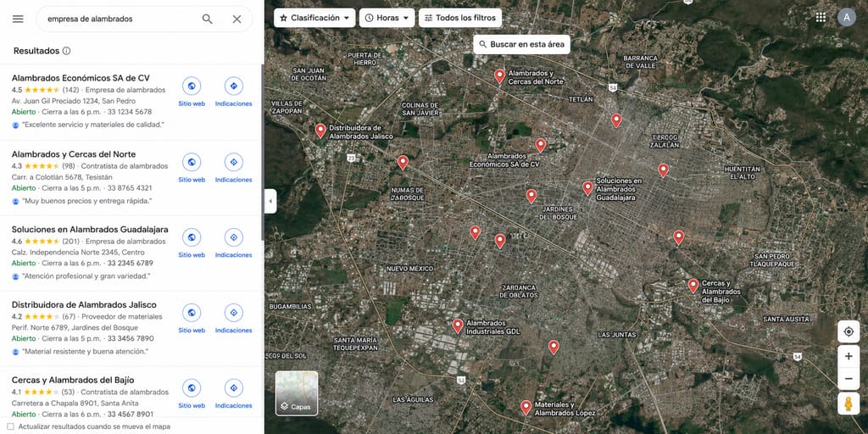Viewport: 868px width, 434px height.
Task: Click Jardines del Bosque map label
Action: click(x=559, y=213)
